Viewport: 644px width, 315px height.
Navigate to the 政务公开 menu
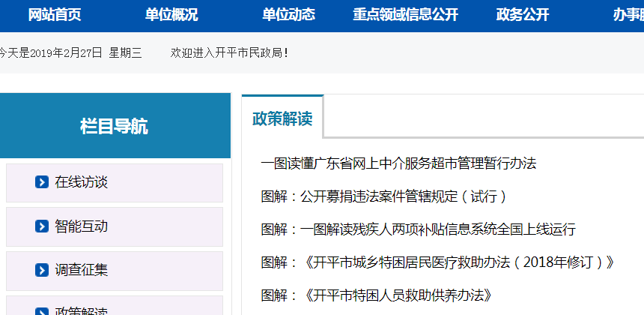click(x=523, y=15)
